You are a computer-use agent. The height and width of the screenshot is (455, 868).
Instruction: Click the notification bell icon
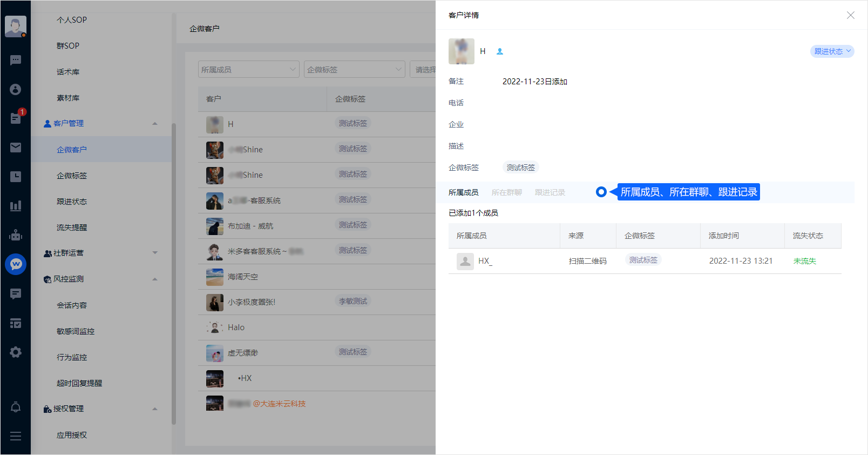16,407
